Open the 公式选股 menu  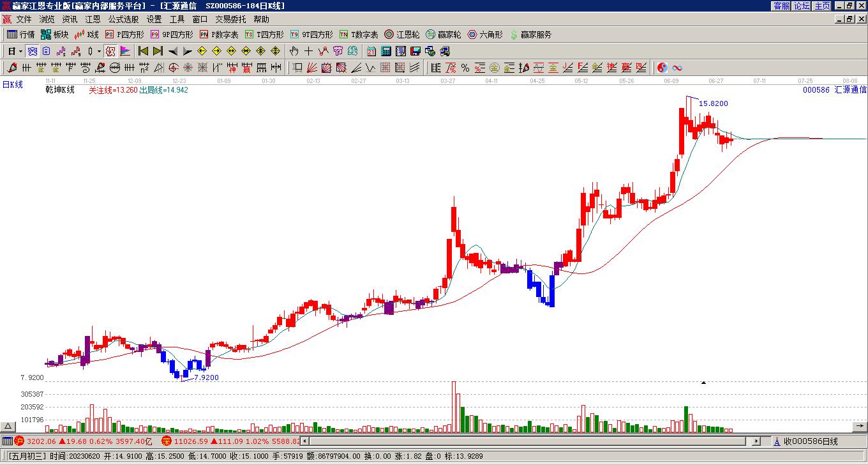[x=123, y=20]
